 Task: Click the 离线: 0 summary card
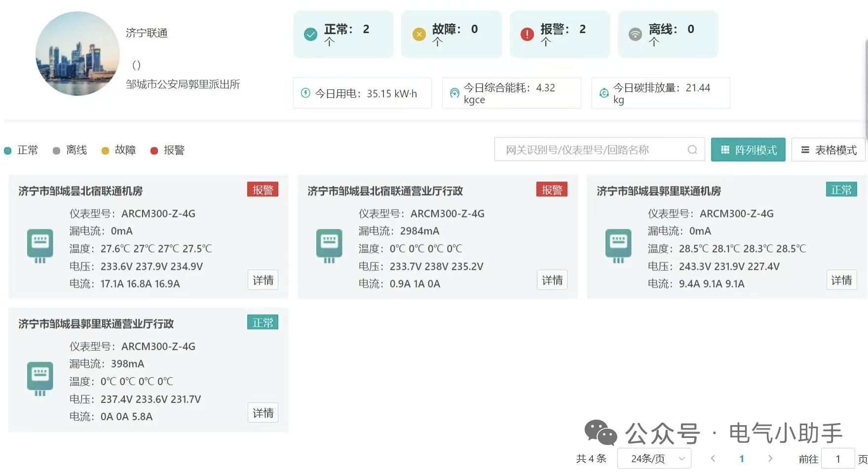pyautogui.click(x=668, y=34)
